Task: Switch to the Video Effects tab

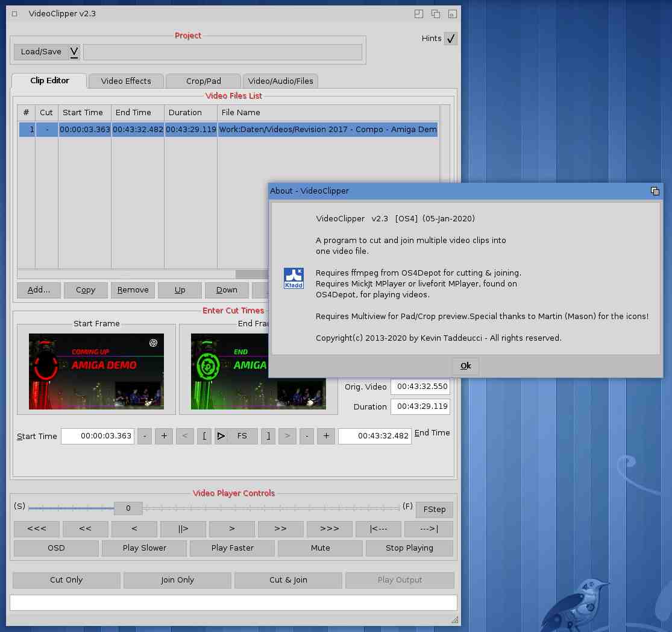Action: pos(126,81)
